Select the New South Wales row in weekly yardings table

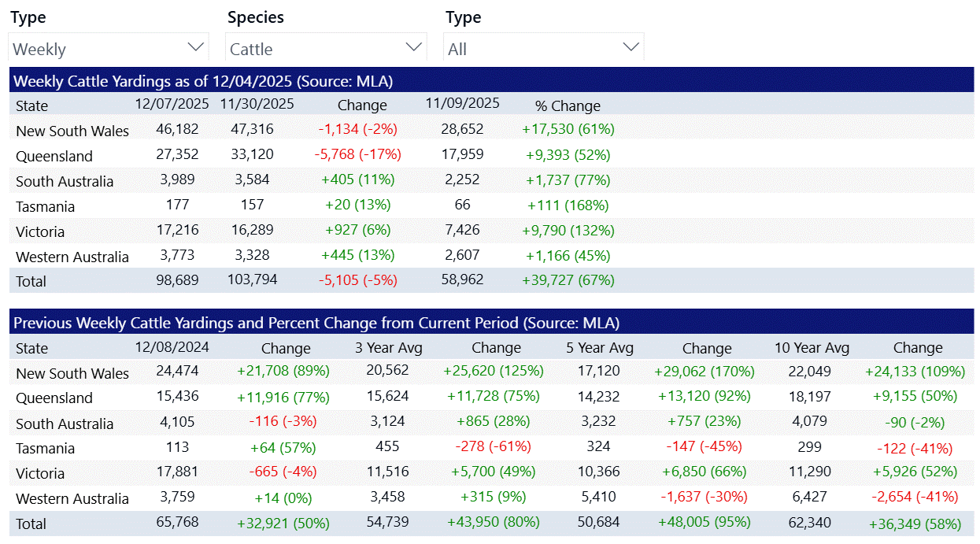[x=491, y=129]
